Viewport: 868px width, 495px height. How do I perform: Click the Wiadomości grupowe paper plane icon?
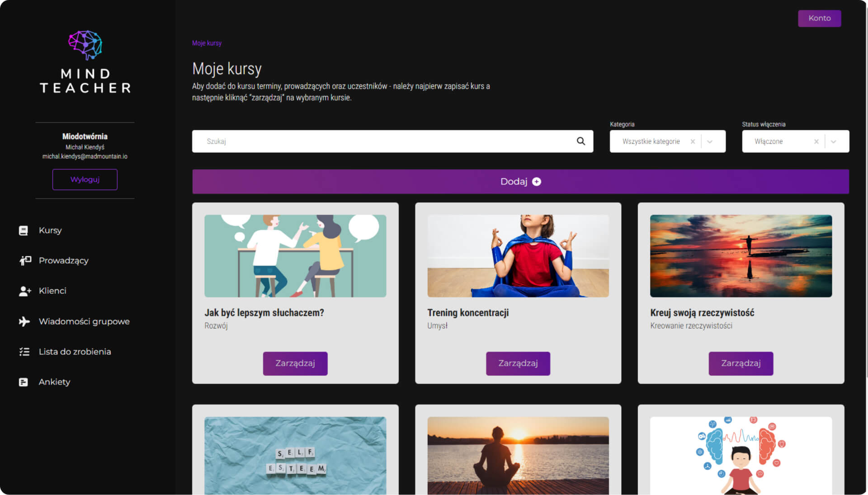(24, 321)
